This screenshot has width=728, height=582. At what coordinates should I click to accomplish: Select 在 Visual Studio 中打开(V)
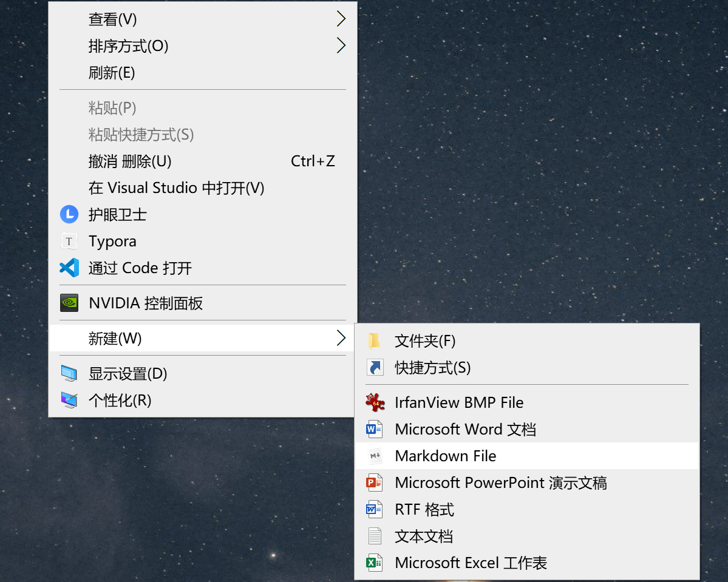203,188
